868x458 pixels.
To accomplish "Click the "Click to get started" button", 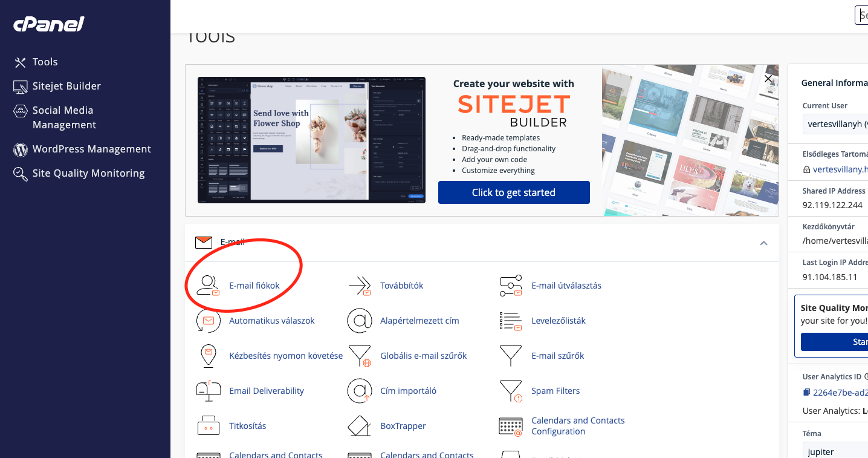I will (514, 192).
